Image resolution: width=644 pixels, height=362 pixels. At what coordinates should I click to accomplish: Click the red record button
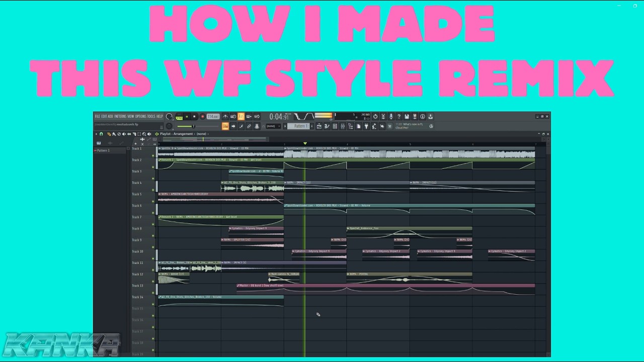point(203,117)
